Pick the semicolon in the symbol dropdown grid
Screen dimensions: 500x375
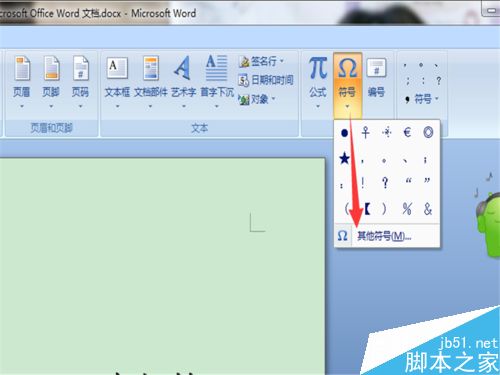point(425,160)
